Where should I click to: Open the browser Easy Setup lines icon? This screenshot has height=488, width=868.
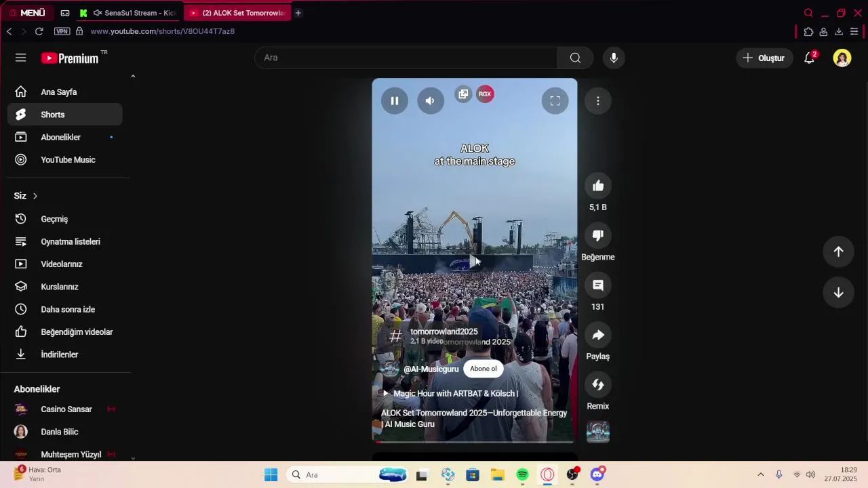pyautogui.click(x=854, y=31)
